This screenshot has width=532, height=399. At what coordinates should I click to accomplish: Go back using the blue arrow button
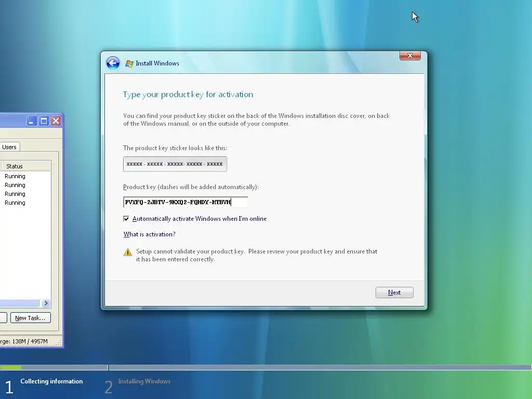tap(113, 63)
